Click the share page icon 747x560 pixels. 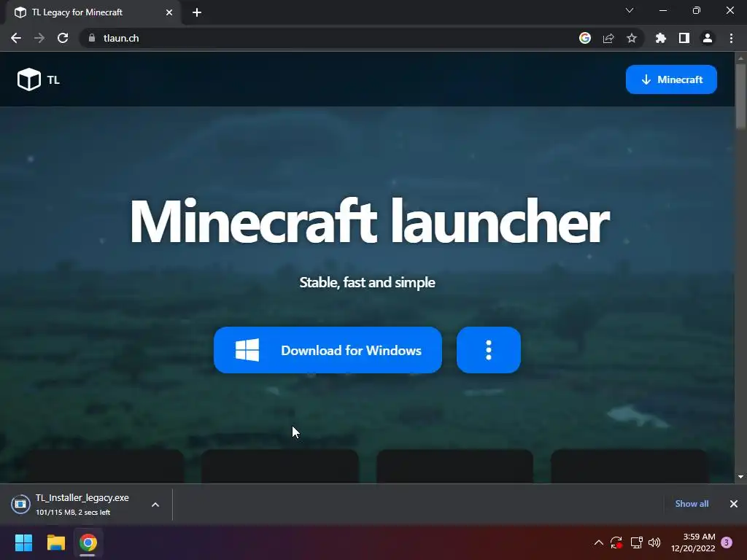point(608,38)
